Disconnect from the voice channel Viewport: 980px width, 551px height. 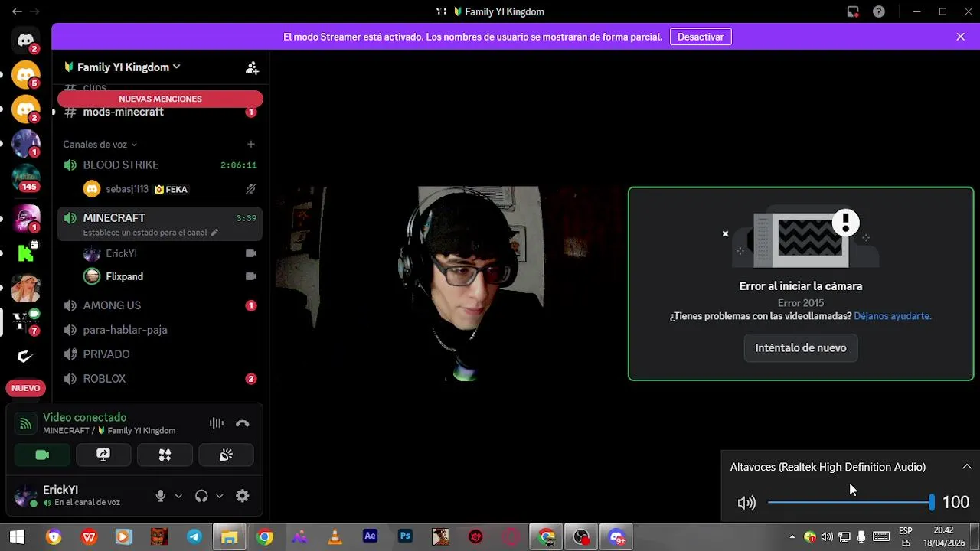pos(243,423)
